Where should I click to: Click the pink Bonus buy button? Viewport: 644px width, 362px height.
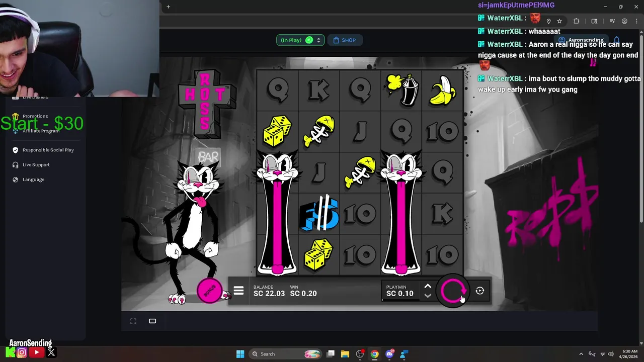(209, 291)
